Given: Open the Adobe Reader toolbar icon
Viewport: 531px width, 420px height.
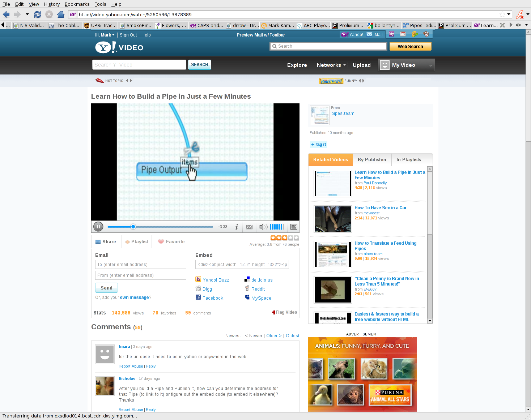Looking at the screenshot, I should pyautogui.click(x=519, y=14).
